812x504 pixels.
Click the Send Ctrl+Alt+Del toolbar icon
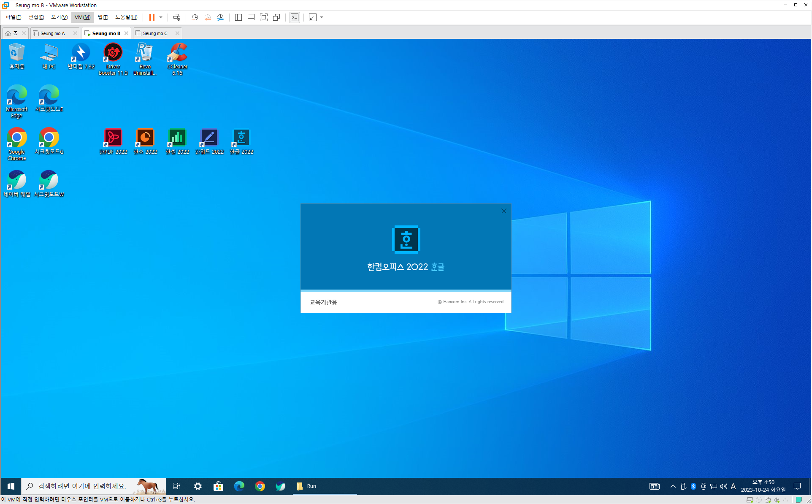point(177,17)
